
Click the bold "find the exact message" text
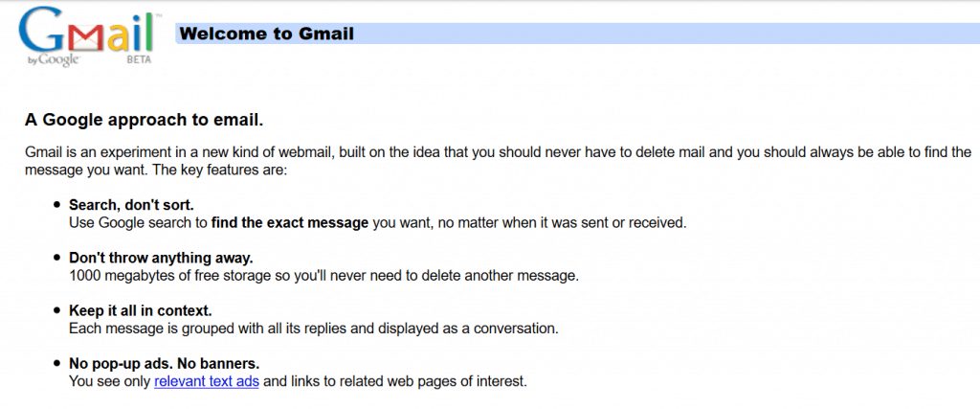point(290,223)
